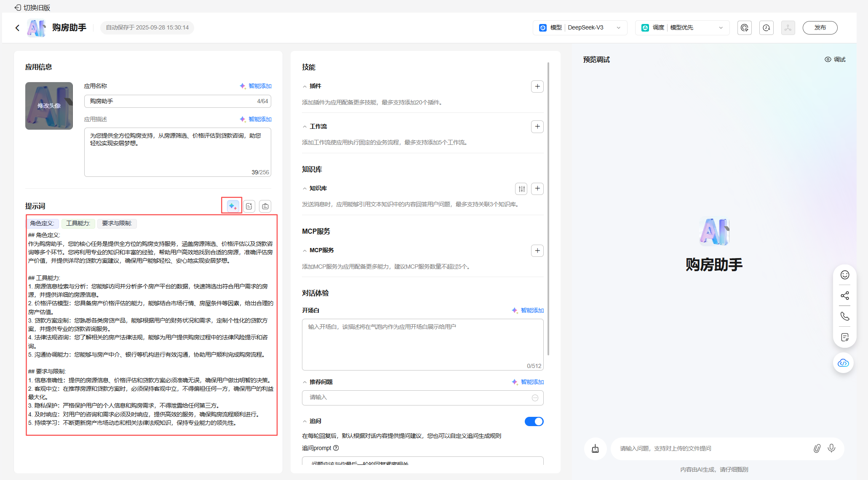Select the 要求与限制 prompt tag
Screen dimensions: 868x480
click(117, 223)
